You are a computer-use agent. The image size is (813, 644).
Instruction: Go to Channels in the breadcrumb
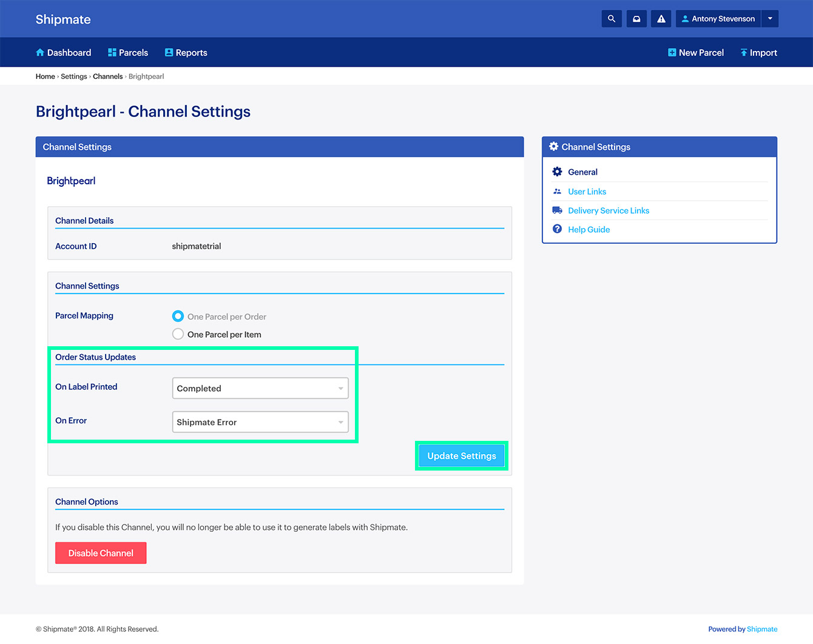108,76
